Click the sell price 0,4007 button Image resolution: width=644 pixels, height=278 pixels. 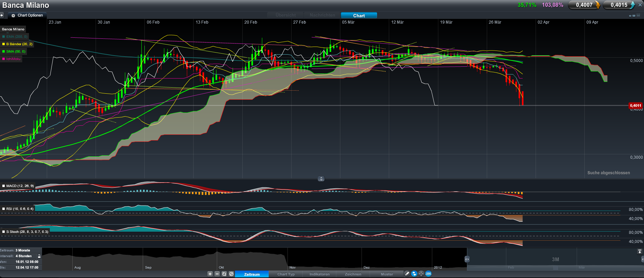[584, 5]
